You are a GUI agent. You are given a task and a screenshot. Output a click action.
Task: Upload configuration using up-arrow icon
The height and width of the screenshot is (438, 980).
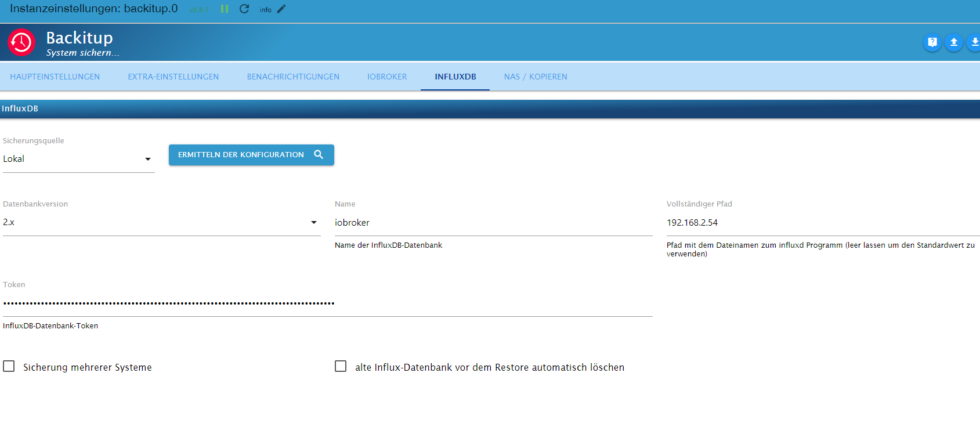[x=954, y=42]
